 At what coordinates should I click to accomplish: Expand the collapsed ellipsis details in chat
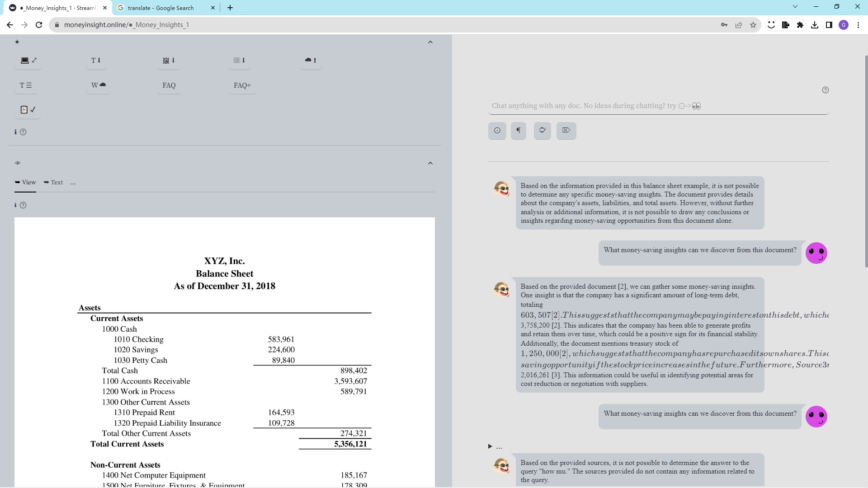pos(495,446)
